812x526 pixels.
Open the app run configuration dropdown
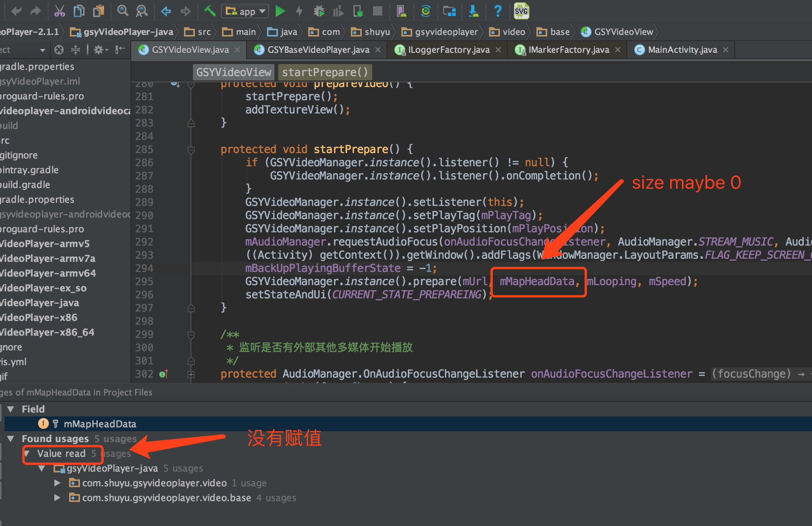coord(245,11)
